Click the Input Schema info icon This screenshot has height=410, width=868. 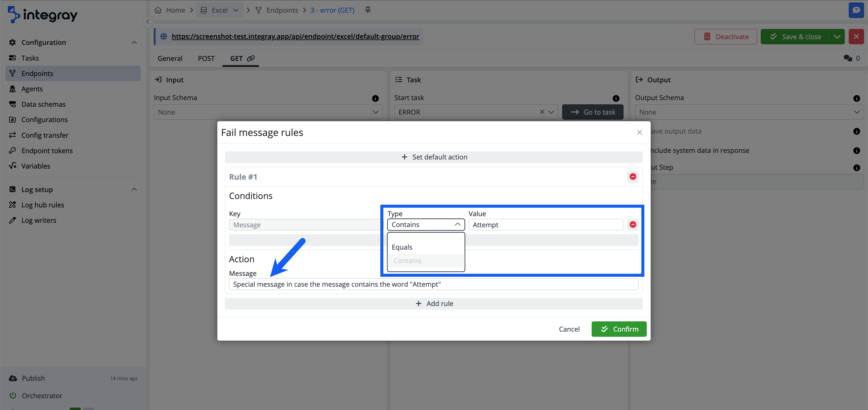pyautogui.click(x=375, y=98)
